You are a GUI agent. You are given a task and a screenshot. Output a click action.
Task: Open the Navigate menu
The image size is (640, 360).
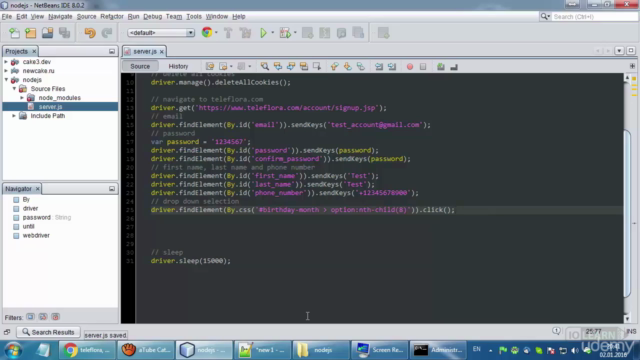[60, 16]
